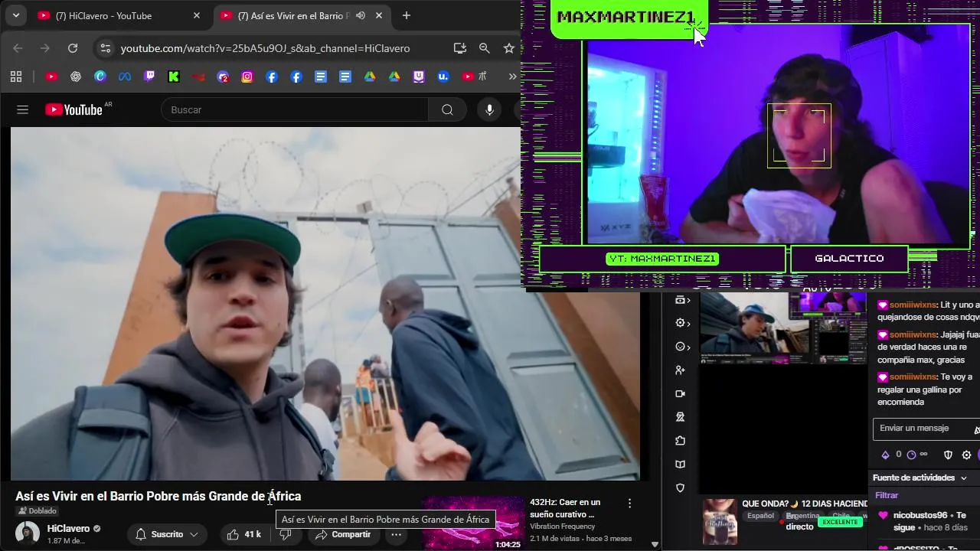Collapse the Fuente de actividades panel
Screen dimensions: 980x551
pyautogui.click(x=963, y=478)
